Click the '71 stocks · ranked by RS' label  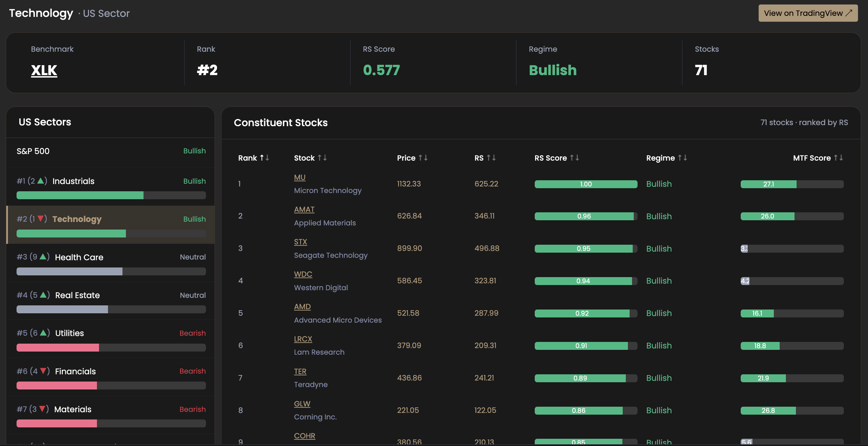(x=804, y=122)
